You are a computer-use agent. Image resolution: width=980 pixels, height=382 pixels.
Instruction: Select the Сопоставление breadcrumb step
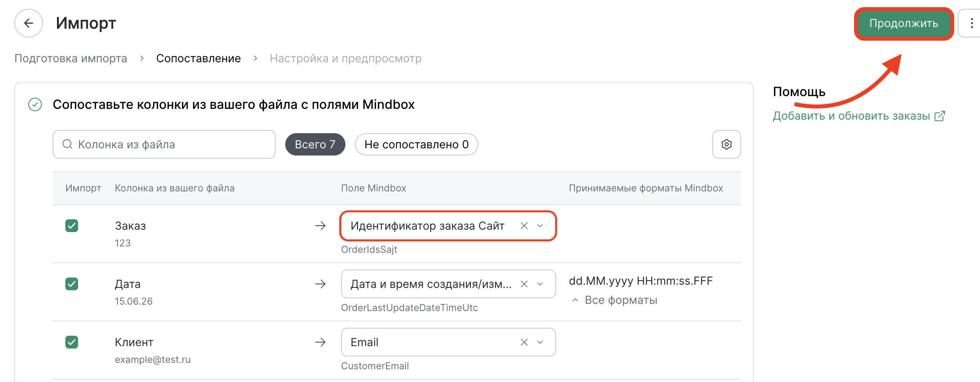[198, 58]
